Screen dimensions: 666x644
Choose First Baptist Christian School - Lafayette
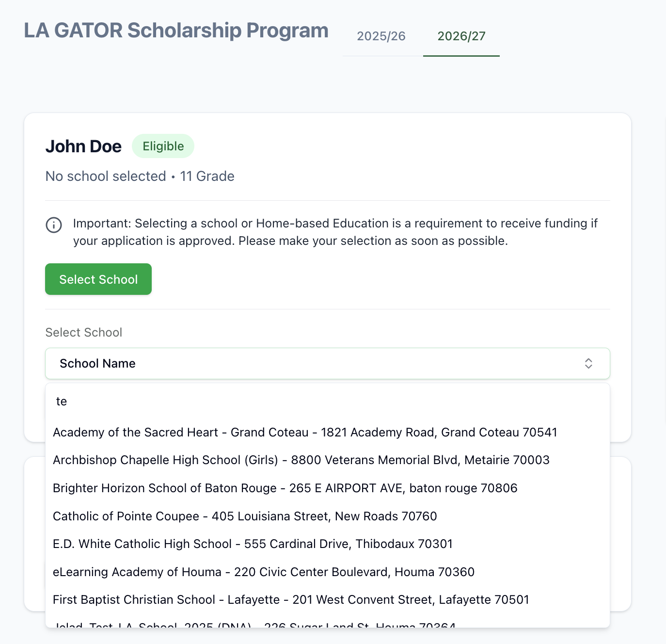click(x=291, y=600)
